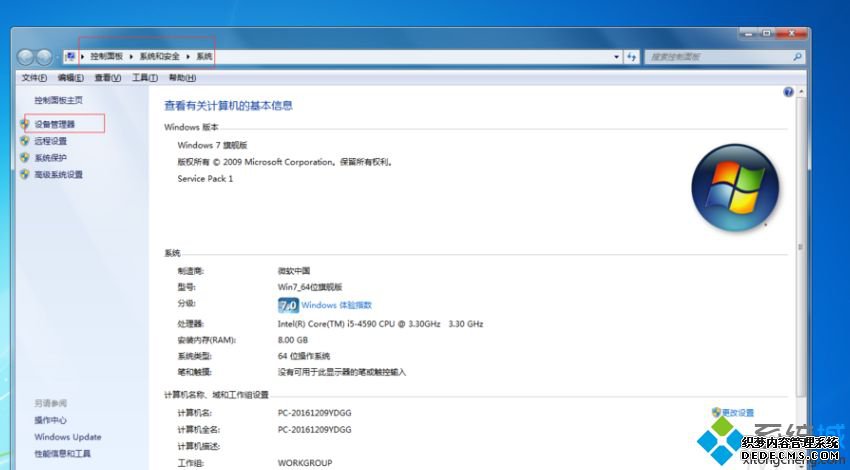The height and width of the screenshot is (470, 850).
Task: Open the Windows Update link
Action: (x=68, y=437)
